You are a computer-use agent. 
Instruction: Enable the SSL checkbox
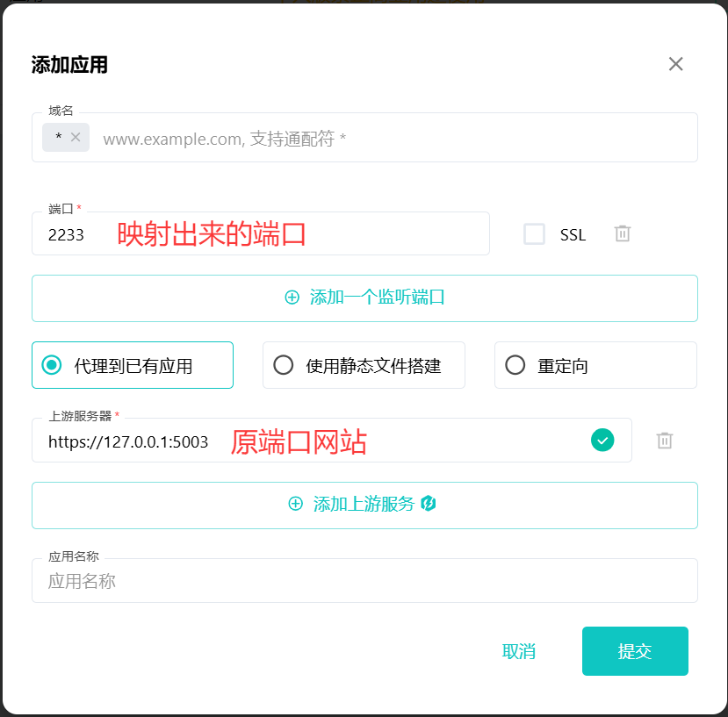[x=534, y=233]
